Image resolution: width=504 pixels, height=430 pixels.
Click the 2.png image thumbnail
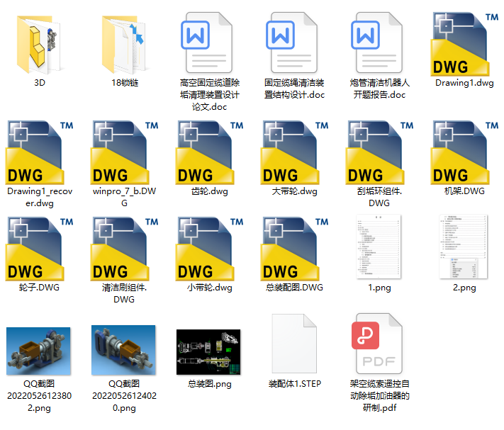pos(464,247)
